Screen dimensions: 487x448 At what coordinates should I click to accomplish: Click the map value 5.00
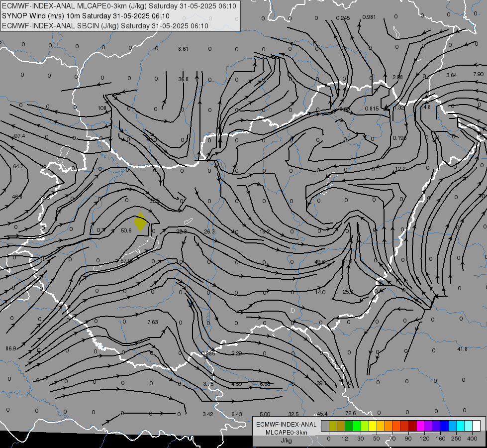click(x=265, y=414)
